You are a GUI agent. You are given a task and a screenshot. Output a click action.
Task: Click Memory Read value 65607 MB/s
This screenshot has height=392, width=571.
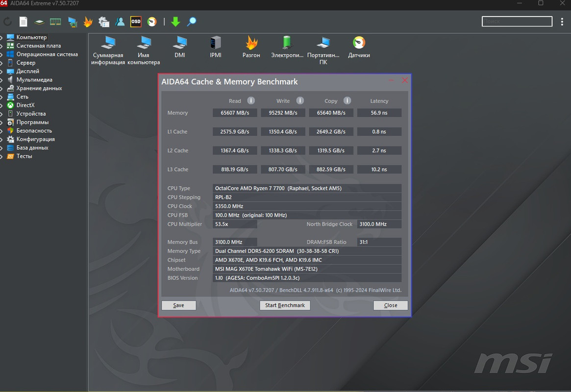coord(235,113)
